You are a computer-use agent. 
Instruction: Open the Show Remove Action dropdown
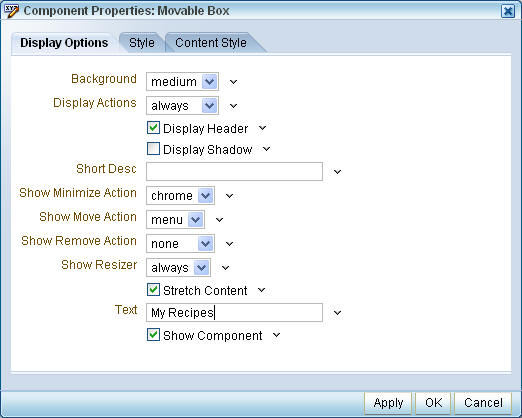click(x=180, y=244)
